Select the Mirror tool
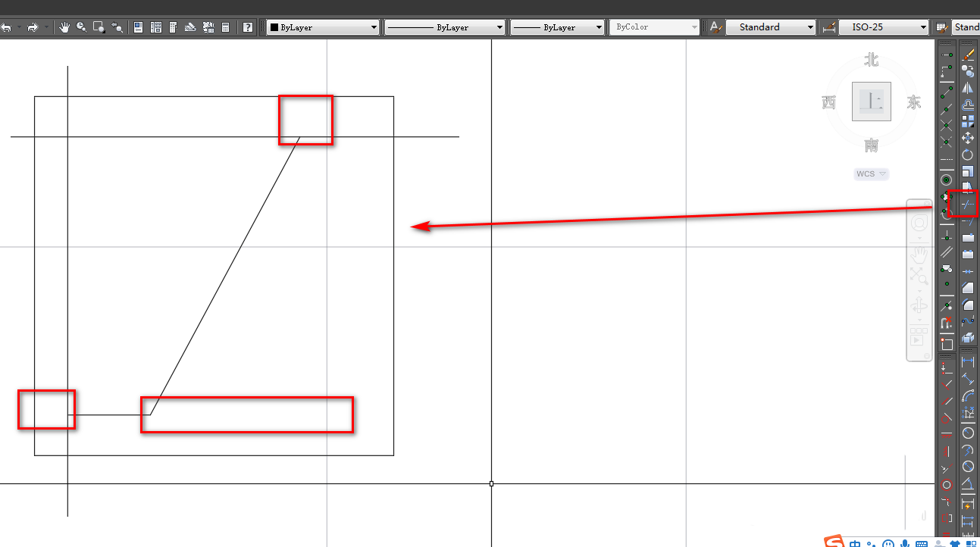The image size is (980, 547). click(x=968, y=88)
